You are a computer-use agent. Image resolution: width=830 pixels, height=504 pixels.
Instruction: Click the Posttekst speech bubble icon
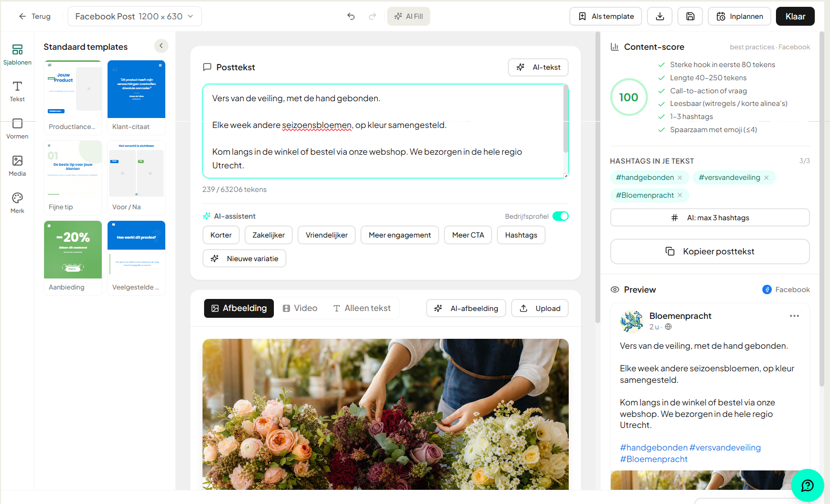(207, 67)
